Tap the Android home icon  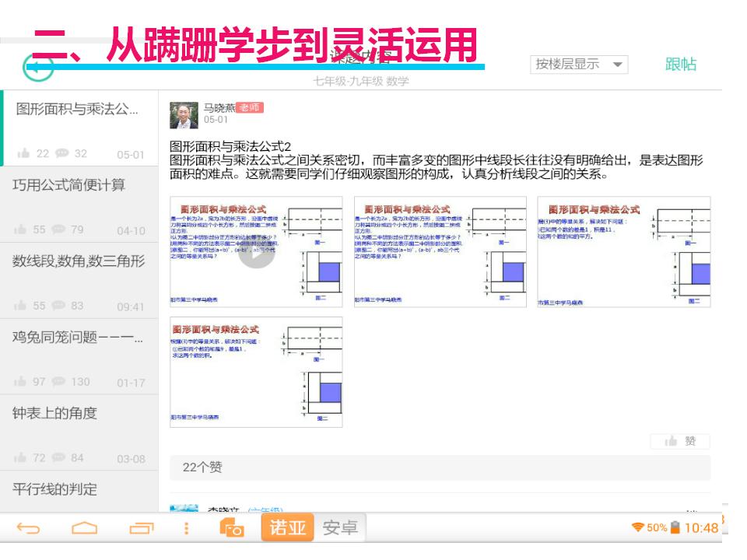84,529
